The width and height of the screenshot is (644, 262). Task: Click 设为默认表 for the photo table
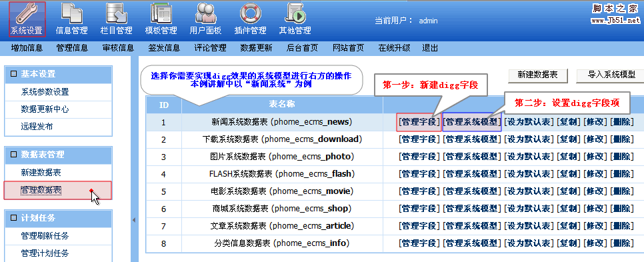[x=529, y=157]
